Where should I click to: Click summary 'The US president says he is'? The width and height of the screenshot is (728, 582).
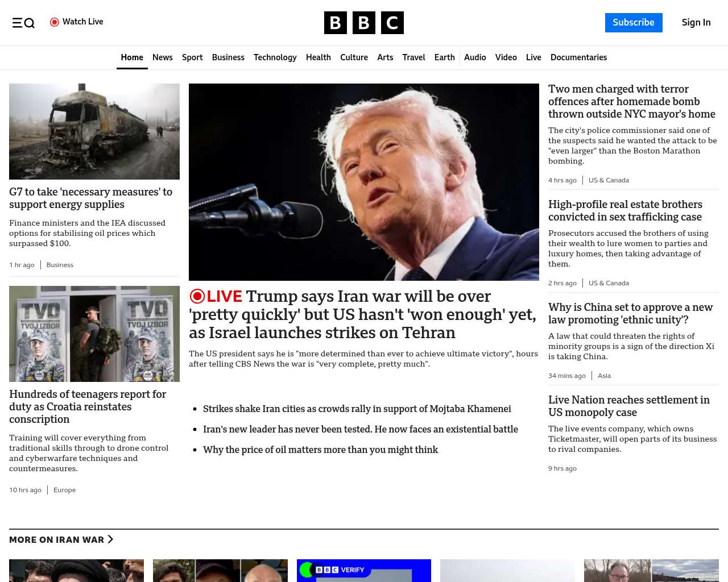tap(363, 359)
